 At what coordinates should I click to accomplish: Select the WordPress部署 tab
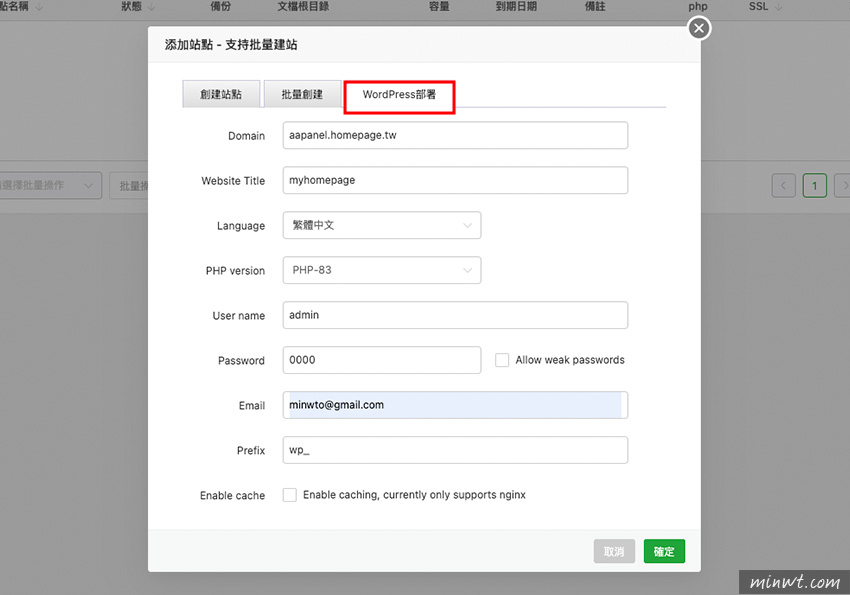coord(399,95)
